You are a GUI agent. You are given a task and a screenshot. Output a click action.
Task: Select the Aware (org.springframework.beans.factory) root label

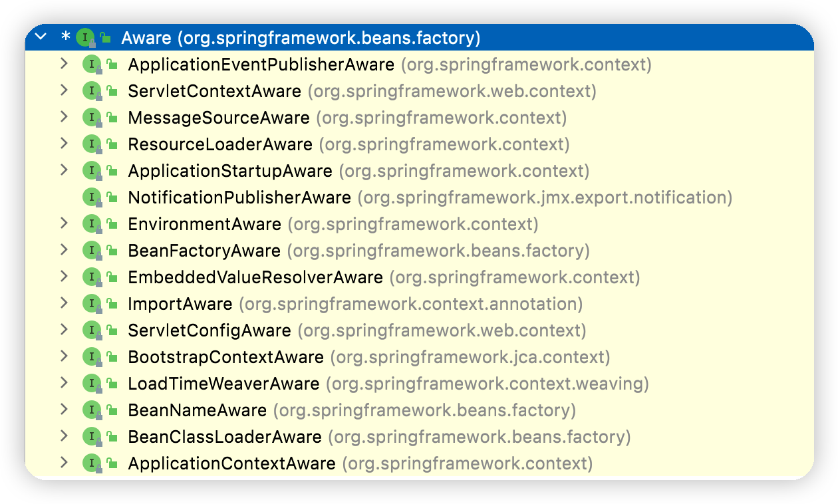pyautogui.click(x=301, y=38)
